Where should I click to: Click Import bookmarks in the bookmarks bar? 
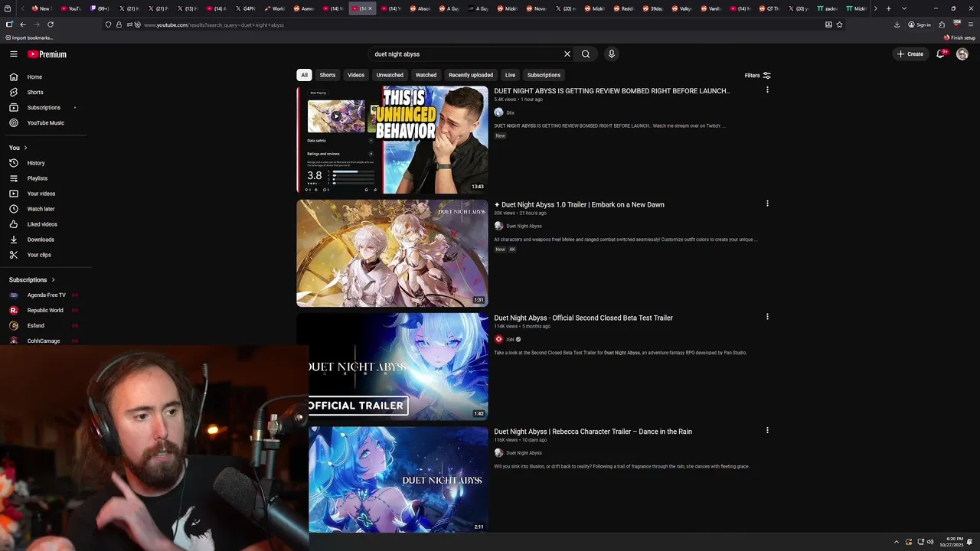click(x=29, y=37)
